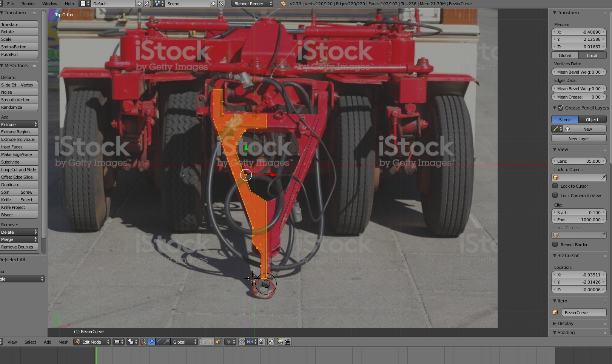612x364 pixels.
Task: Open proportional editing options
Action: coord(230,342)
